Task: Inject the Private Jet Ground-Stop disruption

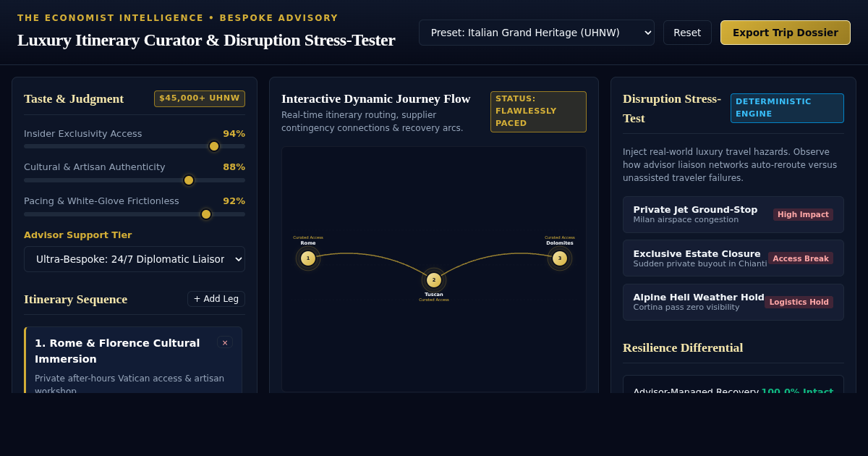Action: click(733, 214)
